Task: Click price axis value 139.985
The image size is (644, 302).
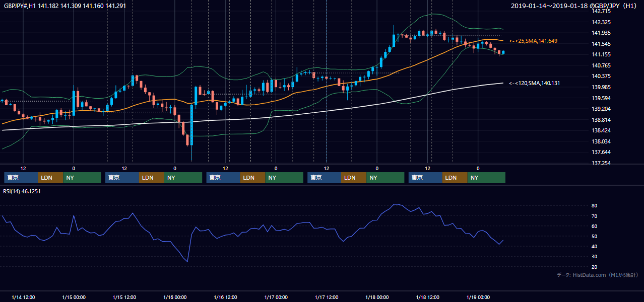Action: 602,87
